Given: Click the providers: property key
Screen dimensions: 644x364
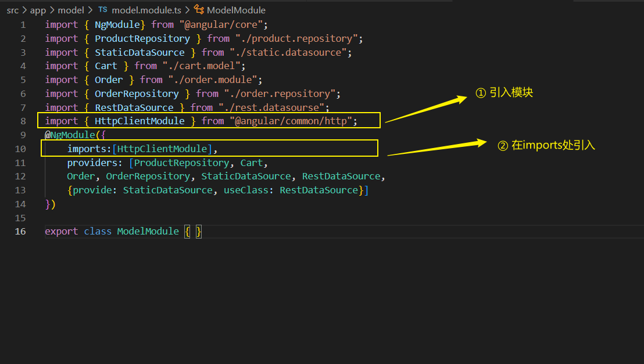Looking at the screenshot, I should 95,163.
